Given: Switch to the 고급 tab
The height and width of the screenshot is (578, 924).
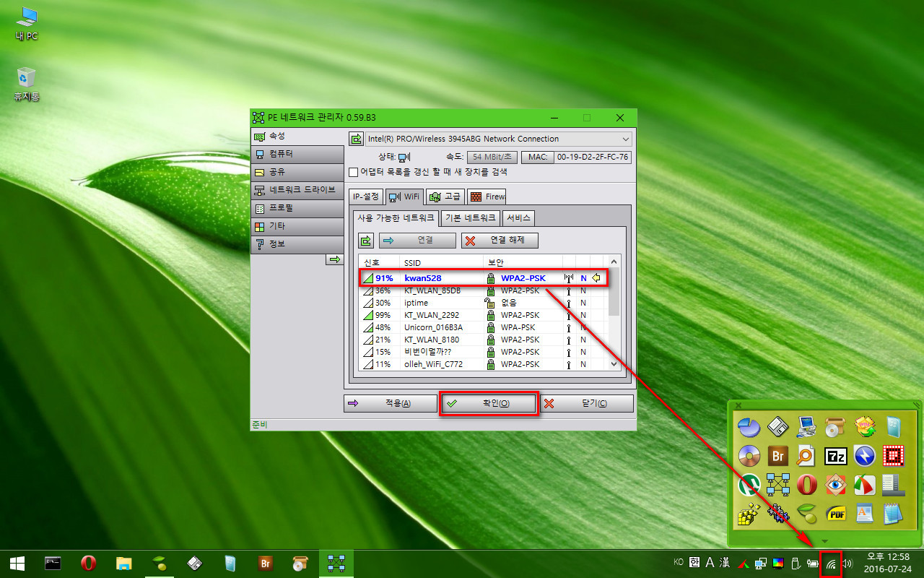Looking at the screenshot, I should pyautogui.click(x=445, y=197).
